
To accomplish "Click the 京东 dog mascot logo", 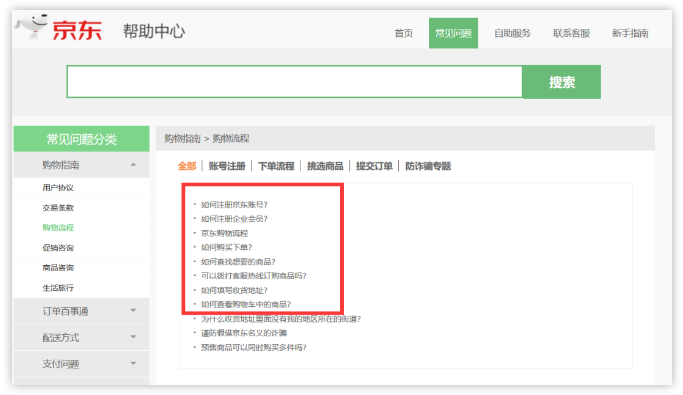I will pyautogui.click(x=32, y=26).
